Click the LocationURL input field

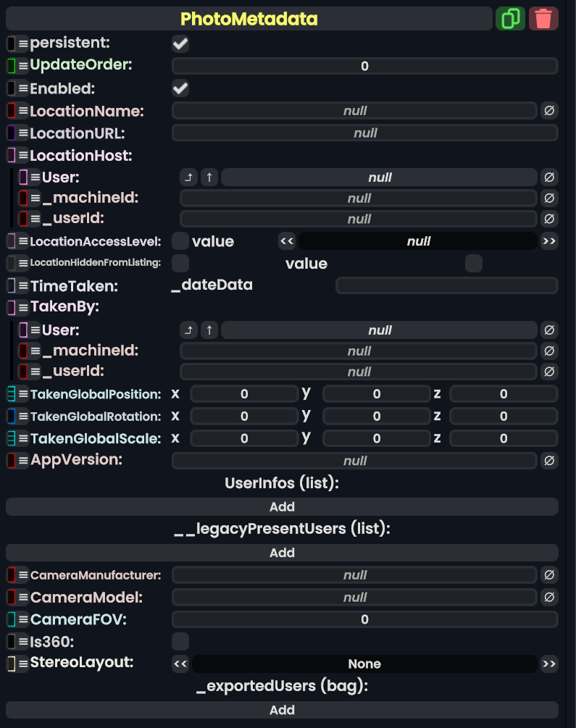click(364, 133)
